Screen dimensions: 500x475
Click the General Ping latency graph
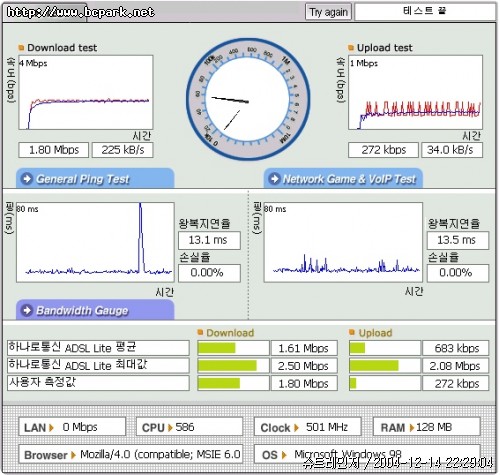(95, 242)
